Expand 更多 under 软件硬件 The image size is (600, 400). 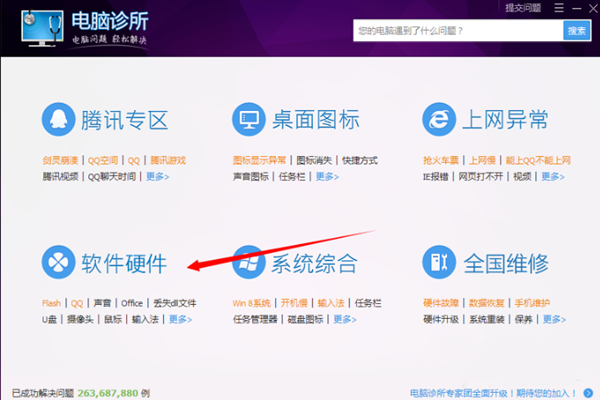click(180, 320)
